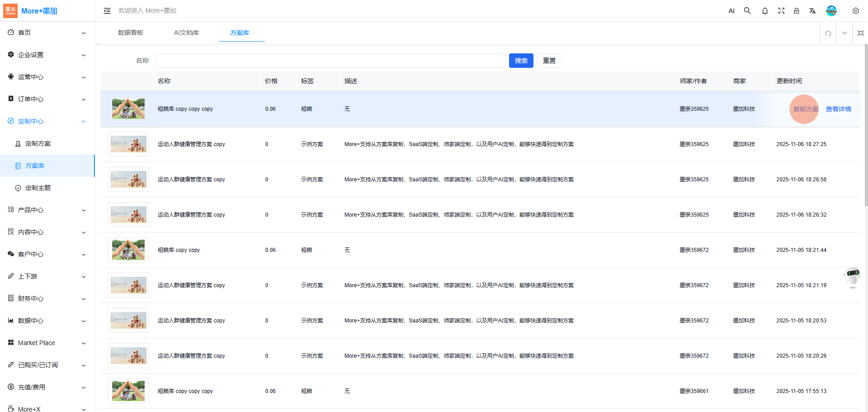Click the floating robot assistant
This screenshot has height=412, width=868.
(852, 276)
